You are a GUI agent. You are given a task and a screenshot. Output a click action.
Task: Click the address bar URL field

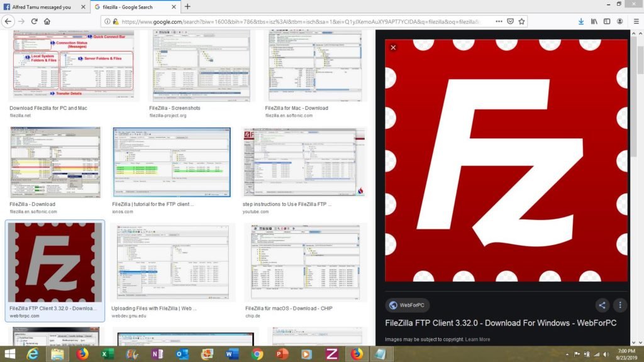tap(300, 21)
